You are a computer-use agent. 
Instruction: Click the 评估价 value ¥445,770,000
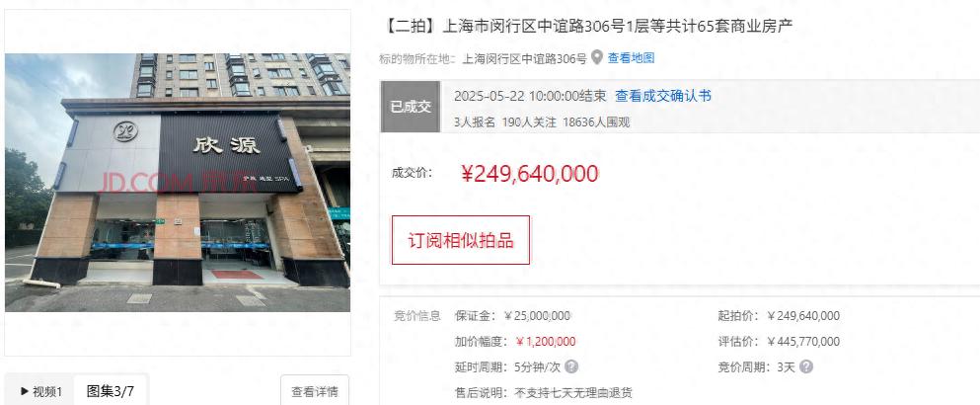(x=803, y=342)
